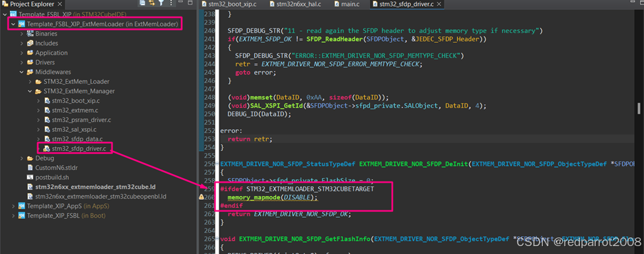Click Template_XIP_FSBL project icon

(x=22, y=216)
